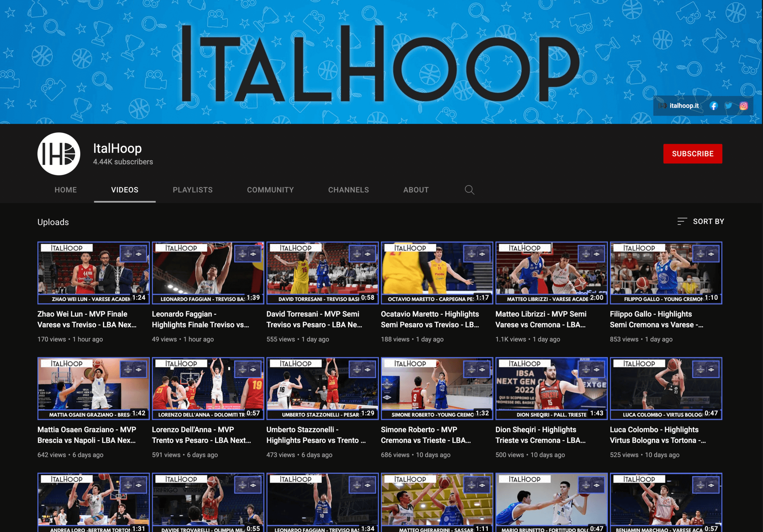Play the Matteo Librizzi video thumbnail
This screenshot has width=763, height=532.
pyautogui.click(x=551, y=273)
